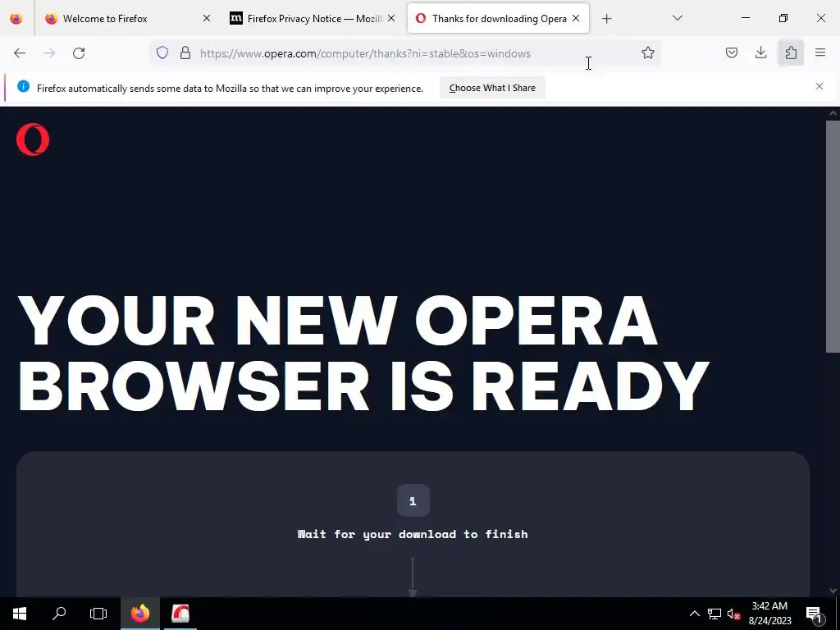Open the Save to Pocket button
The image size is (840, 630).
(x=731, y=53)
